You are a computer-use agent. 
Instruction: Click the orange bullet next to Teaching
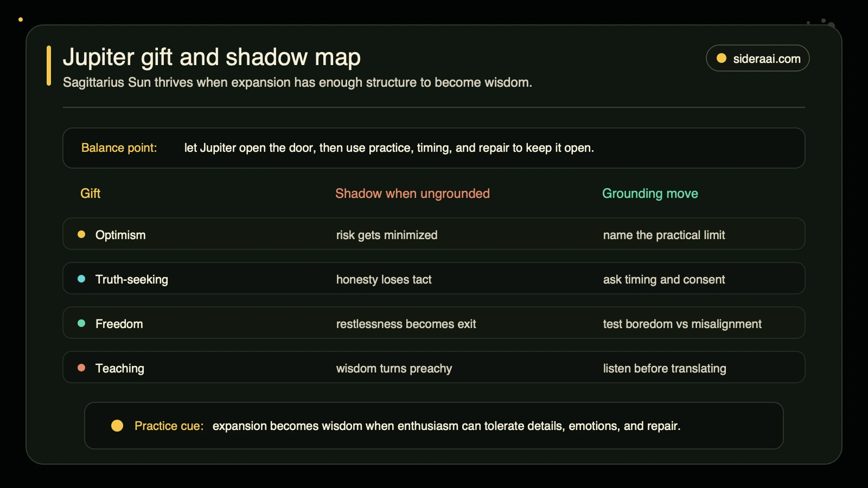[x=81, y=368]
